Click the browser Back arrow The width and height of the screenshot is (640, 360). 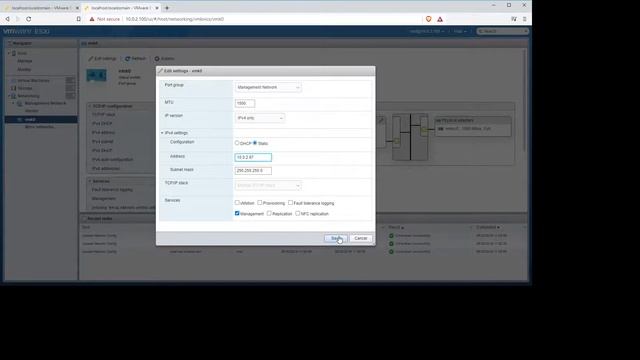7,19
